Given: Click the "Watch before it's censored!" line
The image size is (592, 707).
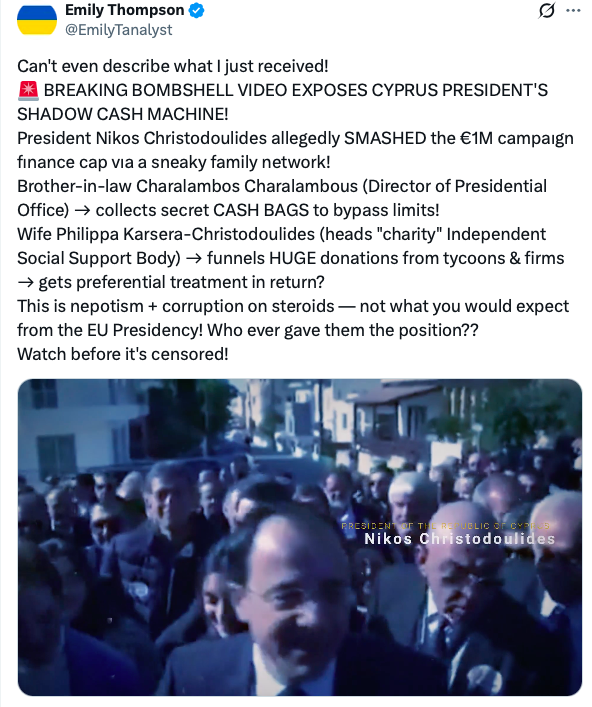Looking at the screenshot, I should pos(123,354).
